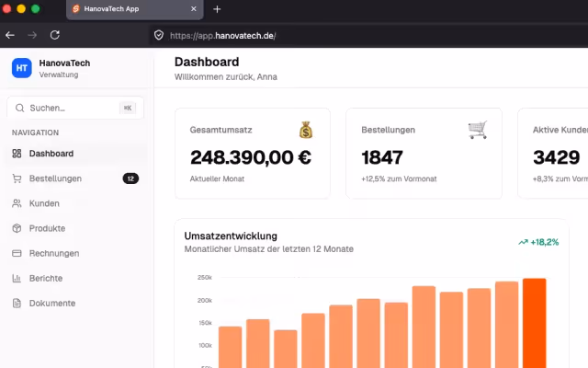The width and height of the screenshot is (588, 368).
Task: Open Berichte section
Action: (x=75, y=278)
